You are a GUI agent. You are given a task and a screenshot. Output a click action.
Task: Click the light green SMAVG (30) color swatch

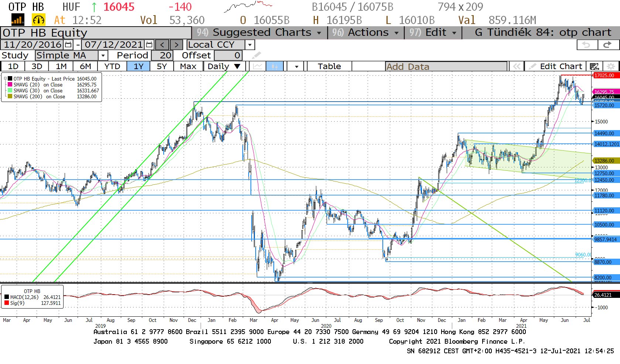[x=10, y=90]
